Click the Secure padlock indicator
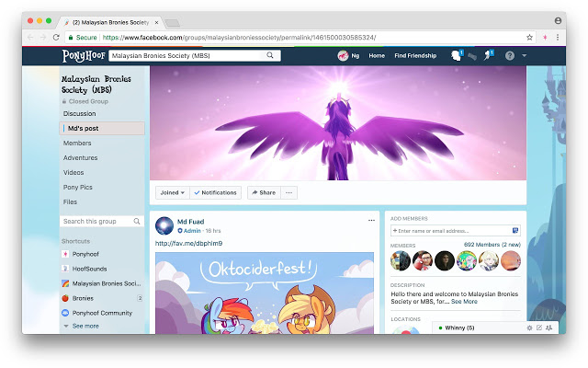This screenshot has height=368, width=588. click(82, 37)
